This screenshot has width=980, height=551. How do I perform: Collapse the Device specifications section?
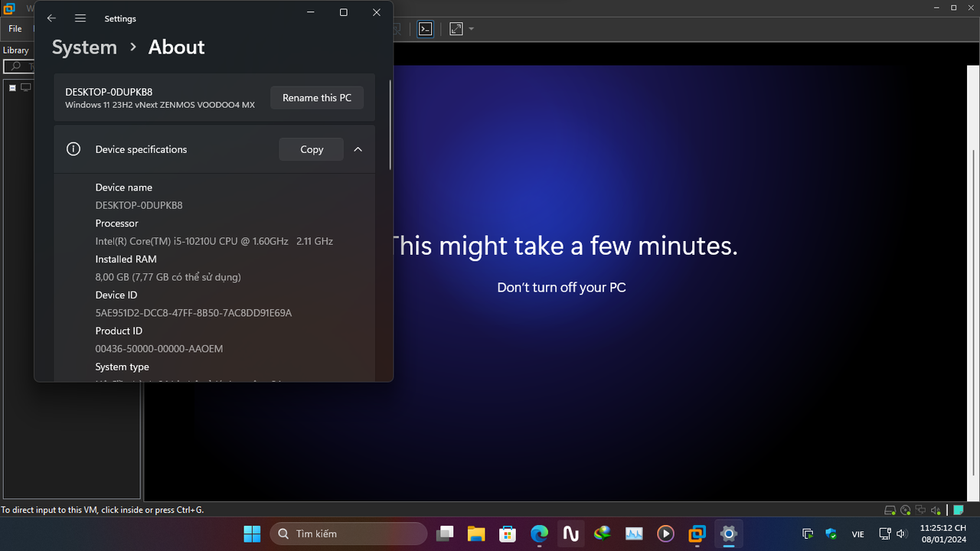(x=358, y=149)
